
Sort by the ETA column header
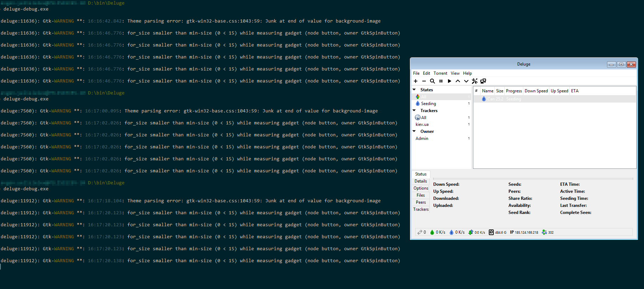pyautogui.click(x=575, y=91)
